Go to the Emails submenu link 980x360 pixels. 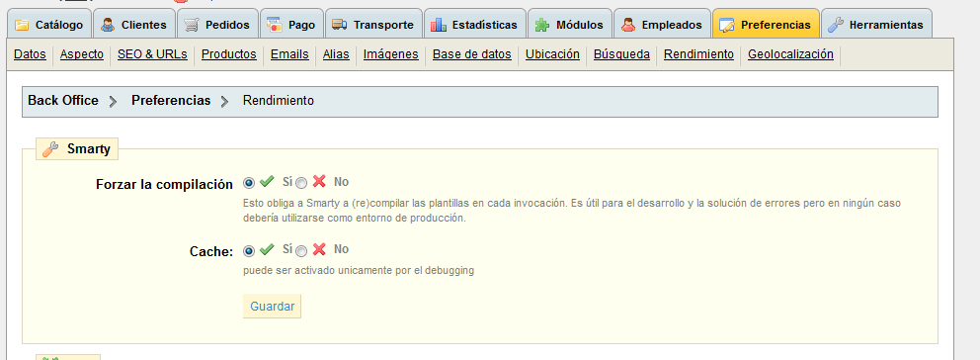[x=289, y=54]
